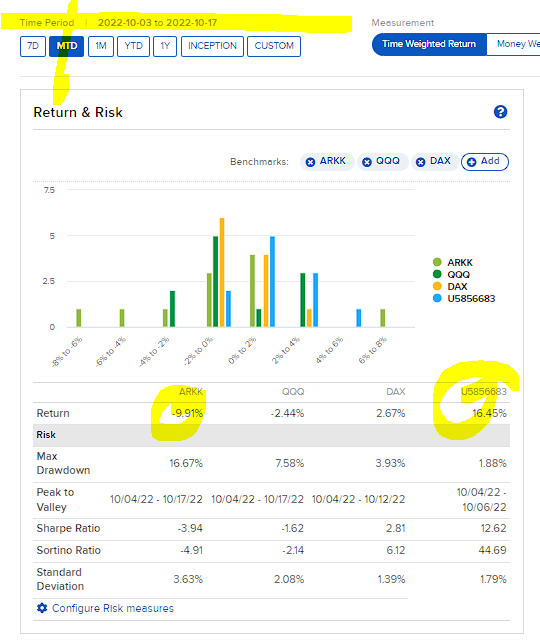Click the ARKK column header in table
Viewport: 540px width, 641px height.
pyautogui.click(x=190, y=392)
